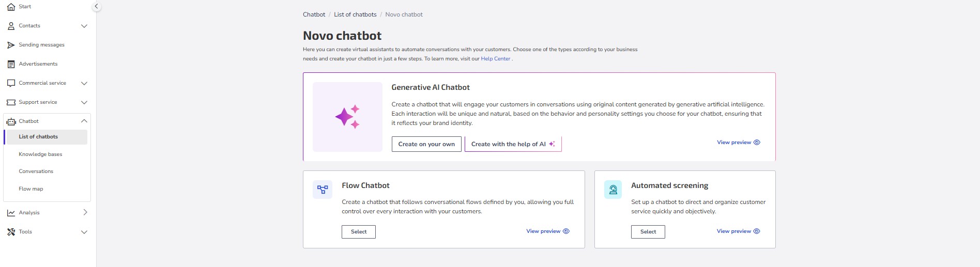Click the Tools wrench icon
This screenshot has height=267, width=980.
[11, 232]
